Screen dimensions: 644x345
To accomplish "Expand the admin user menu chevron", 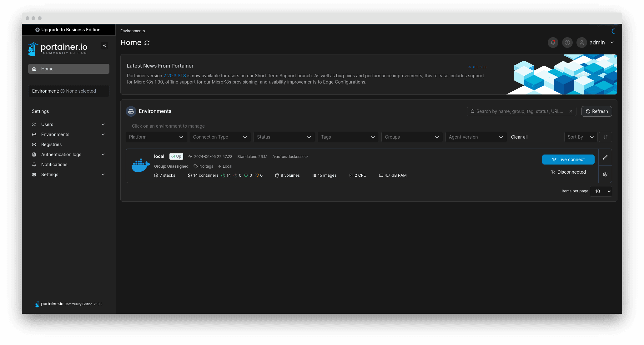I will coord(612,43).
